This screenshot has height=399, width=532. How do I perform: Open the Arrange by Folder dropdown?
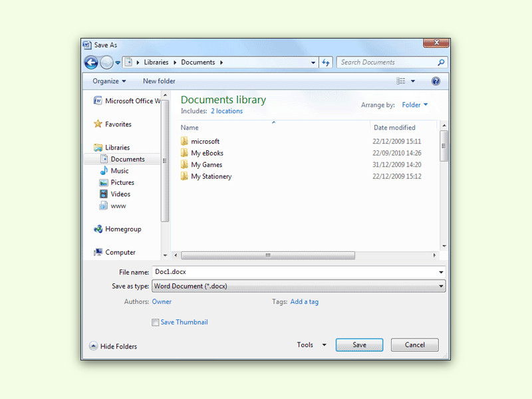pos(414,105)
